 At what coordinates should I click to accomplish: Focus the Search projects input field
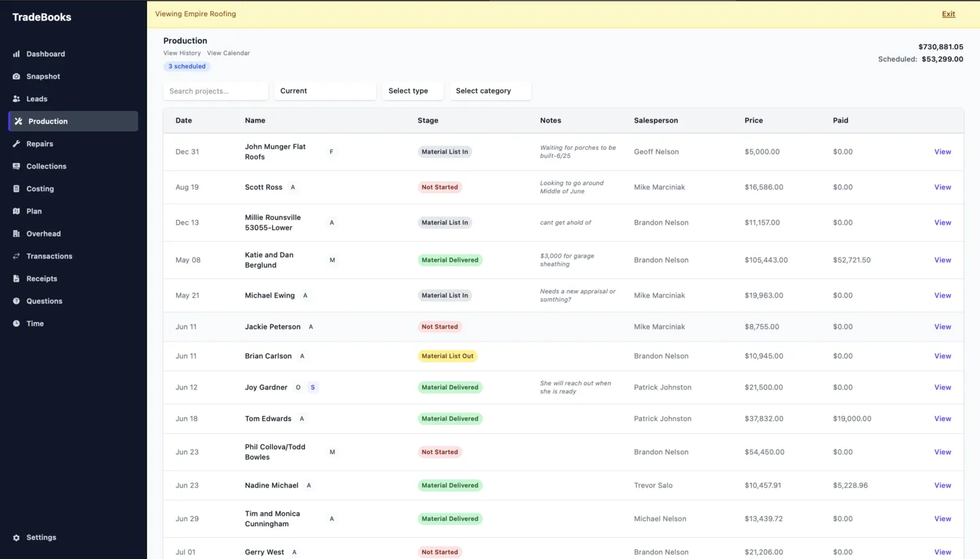[x=216, y=91]
